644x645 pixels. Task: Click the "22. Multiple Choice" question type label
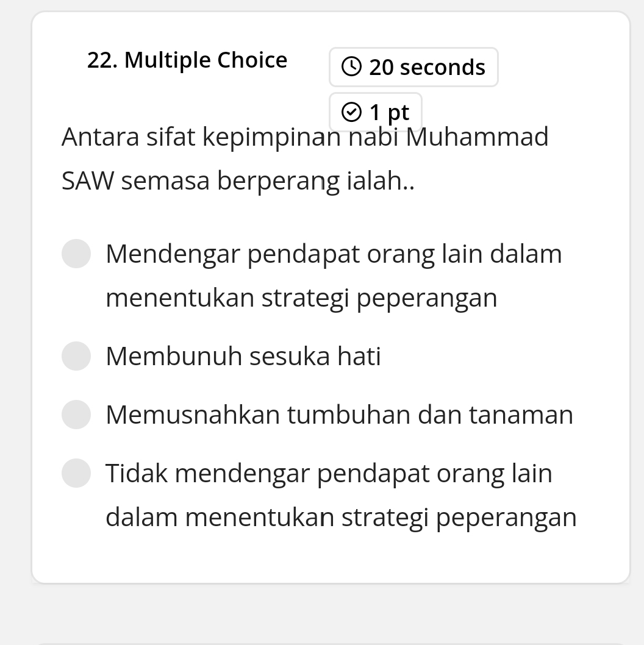187,60
